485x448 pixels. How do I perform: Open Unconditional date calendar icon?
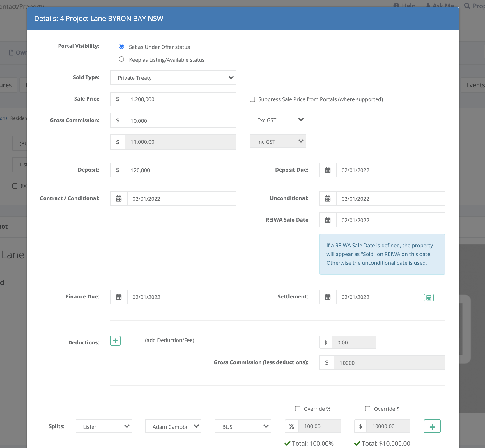click(328, 199)
